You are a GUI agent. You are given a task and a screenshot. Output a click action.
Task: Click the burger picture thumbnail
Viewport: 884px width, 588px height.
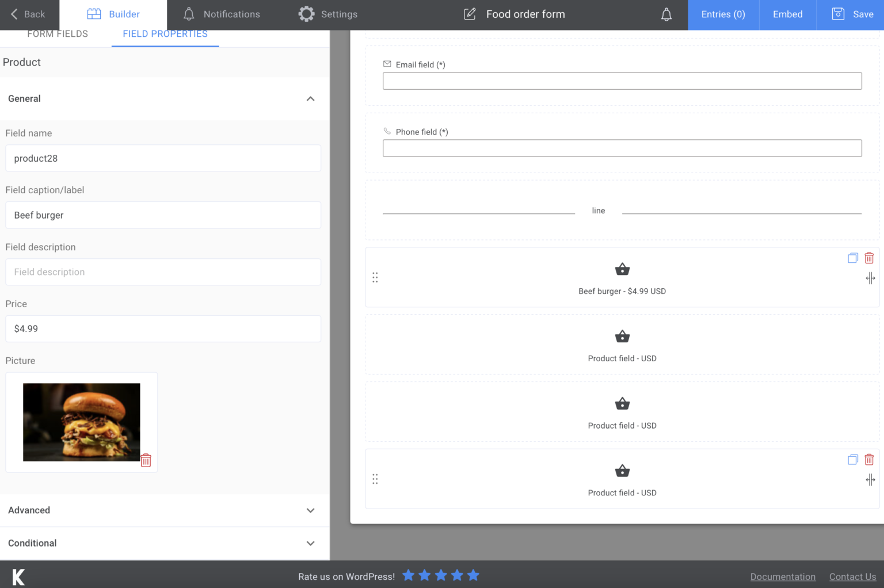coord(81,422)
